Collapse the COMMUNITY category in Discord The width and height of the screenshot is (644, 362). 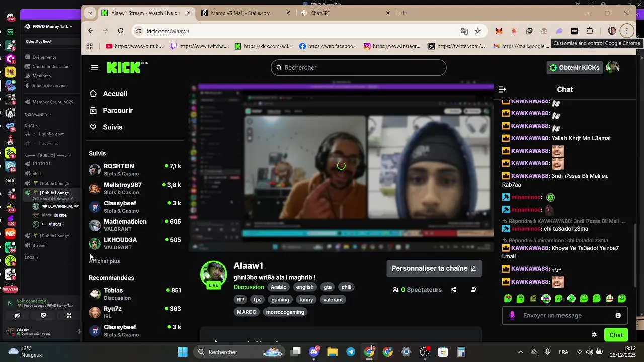click(38, 114)
